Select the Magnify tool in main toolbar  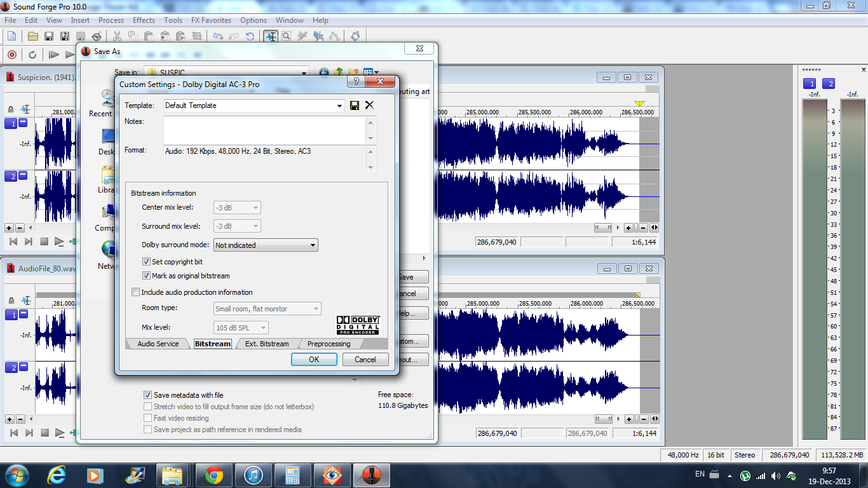(287, 36)
